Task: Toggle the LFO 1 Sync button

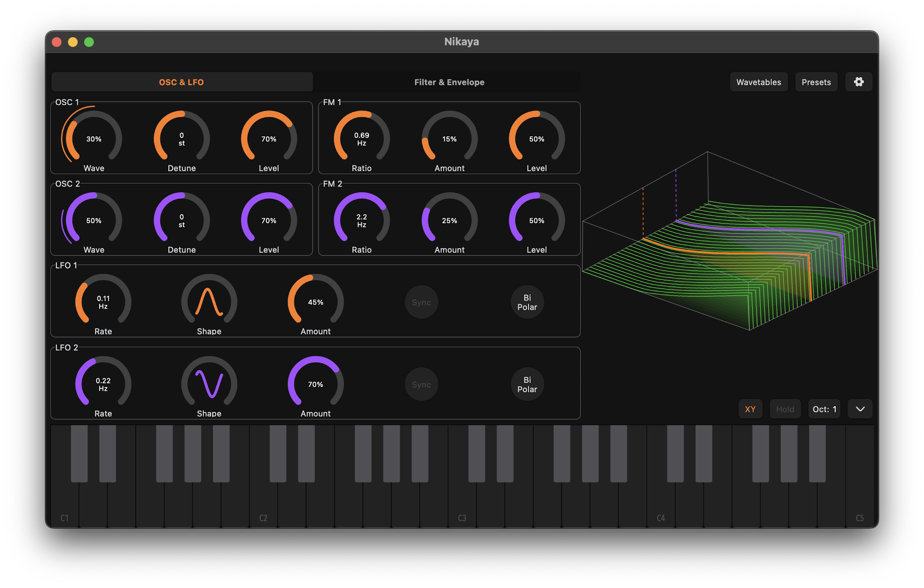Action: click(421, 302)
